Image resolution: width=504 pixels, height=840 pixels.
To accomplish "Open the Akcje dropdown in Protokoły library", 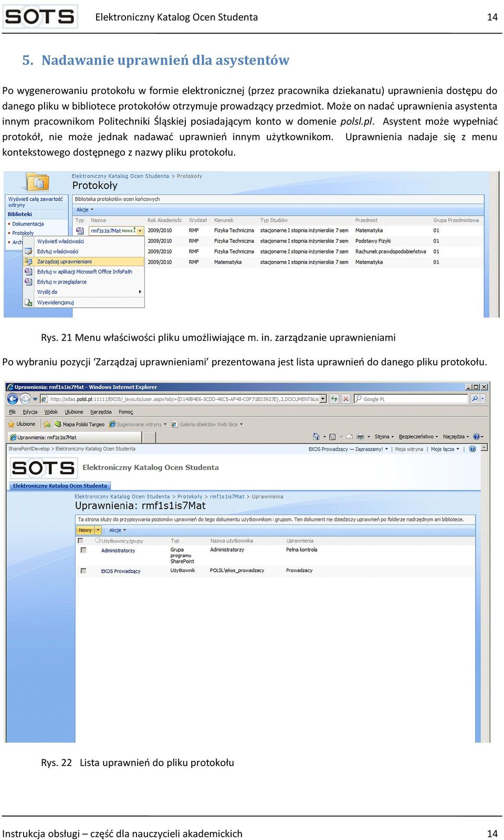I will pos(85,209).
